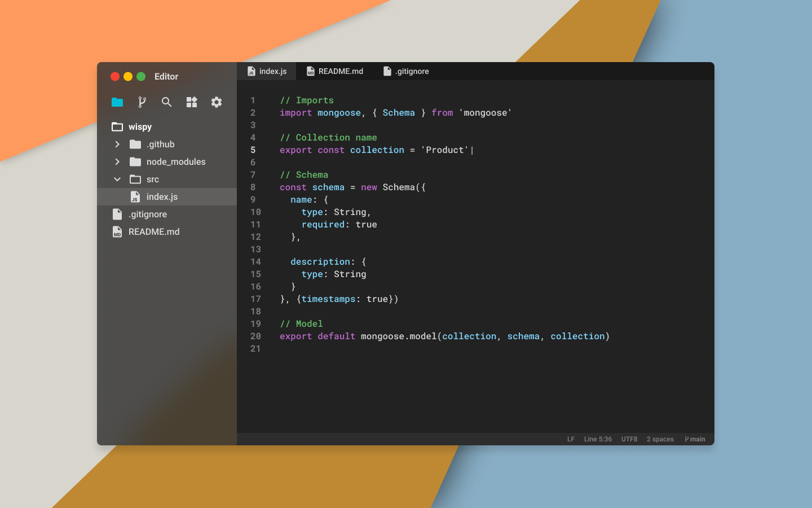The image size is (812, 508).
Task: Click the 'Product' string on line 5
Action: tap(445, 150)
